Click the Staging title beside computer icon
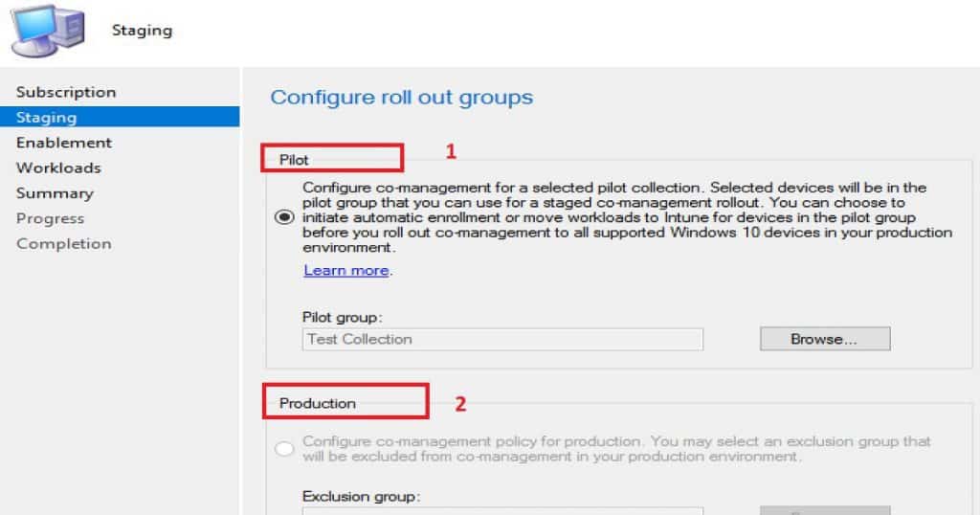Screen dimensions: 980x515 coord(142,31)
